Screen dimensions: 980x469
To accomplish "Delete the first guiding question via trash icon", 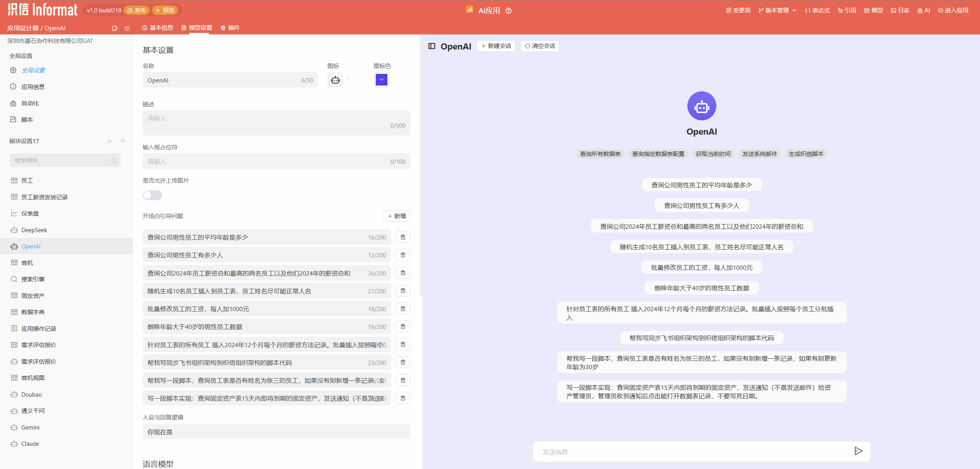I will tap(402, 237).
